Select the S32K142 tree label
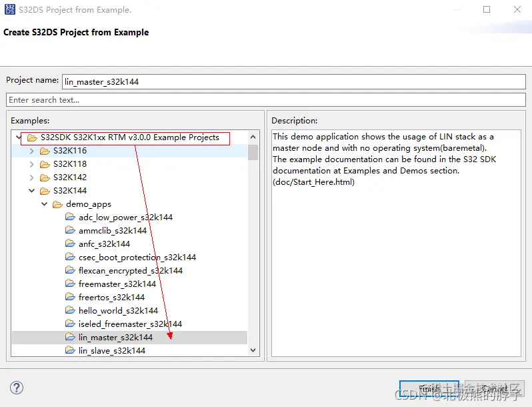This screenshot has width=532, height=407. pyautogui.click(x=70, y=177)
